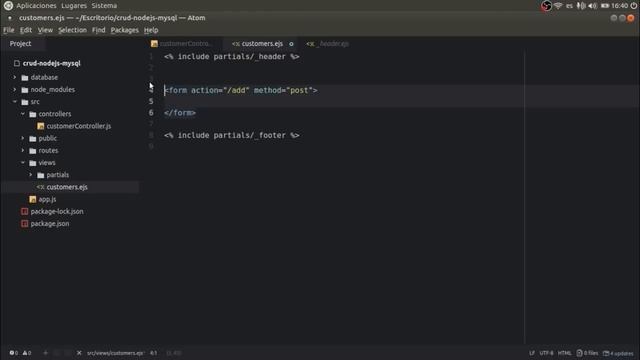Viewport: 640px width, 360px height.
Task: Switch to the customerController tab
Action: point(182,44)
